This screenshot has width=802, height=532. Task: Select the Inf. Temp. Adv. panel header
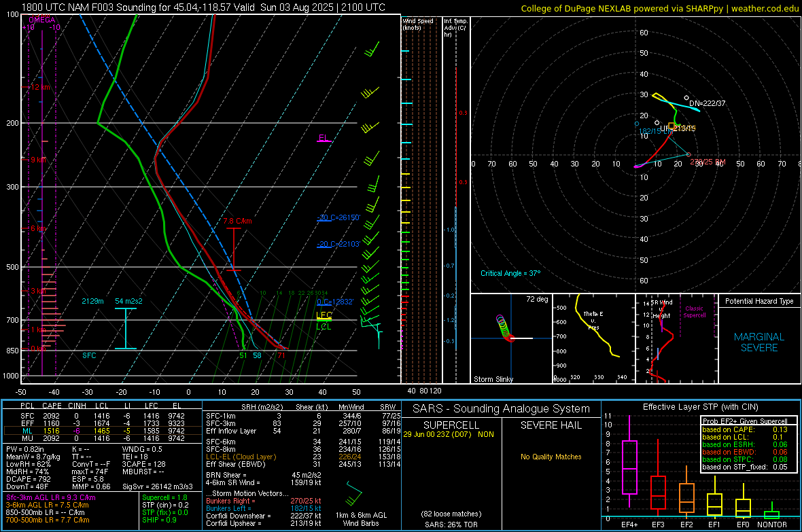[455, 28]
